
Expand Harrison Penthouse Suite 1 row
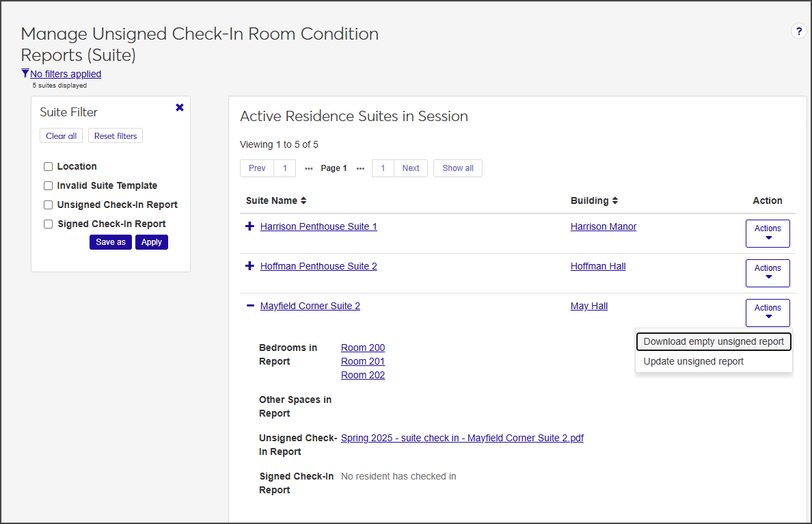coord(249,226)
